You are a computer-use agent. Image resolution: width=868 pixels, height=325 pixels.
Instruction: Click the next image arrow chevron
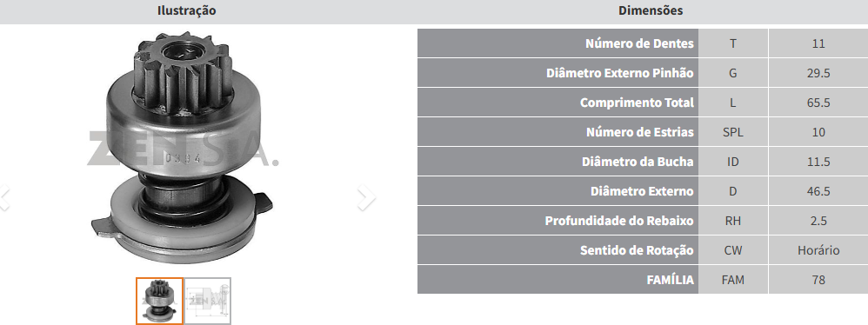pyautogui.click(x=366, y=198)
